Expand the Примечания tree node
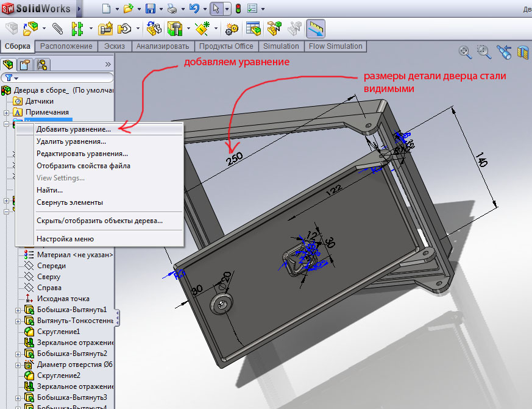 [6, 113]
